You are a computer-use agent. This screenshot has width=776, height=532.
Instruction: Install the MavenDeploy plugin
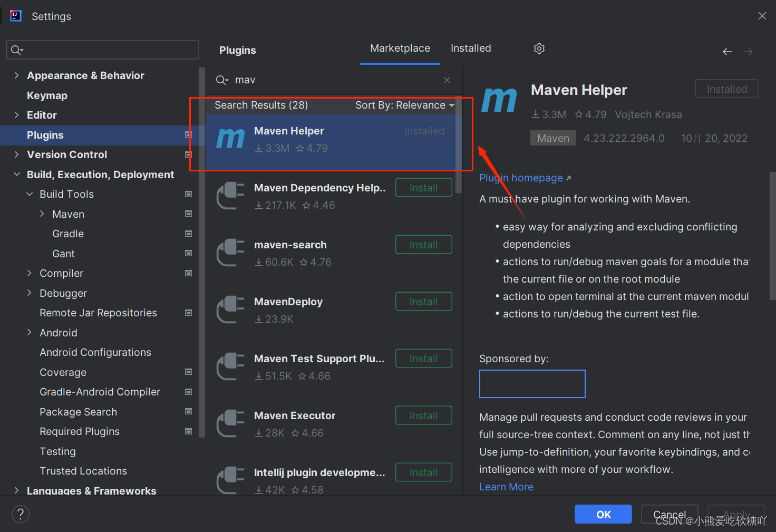coord(424,302)
